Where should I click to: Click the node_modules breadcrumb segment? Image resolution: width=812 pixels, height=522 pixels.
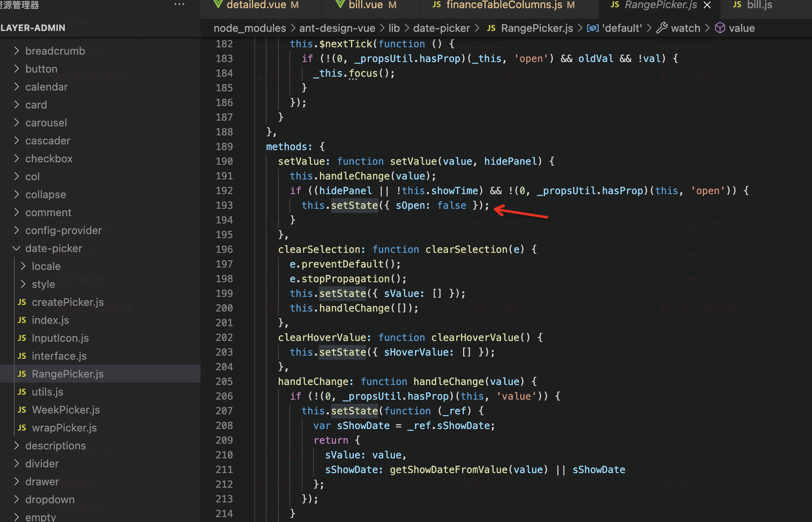click(x=249, y=28)
